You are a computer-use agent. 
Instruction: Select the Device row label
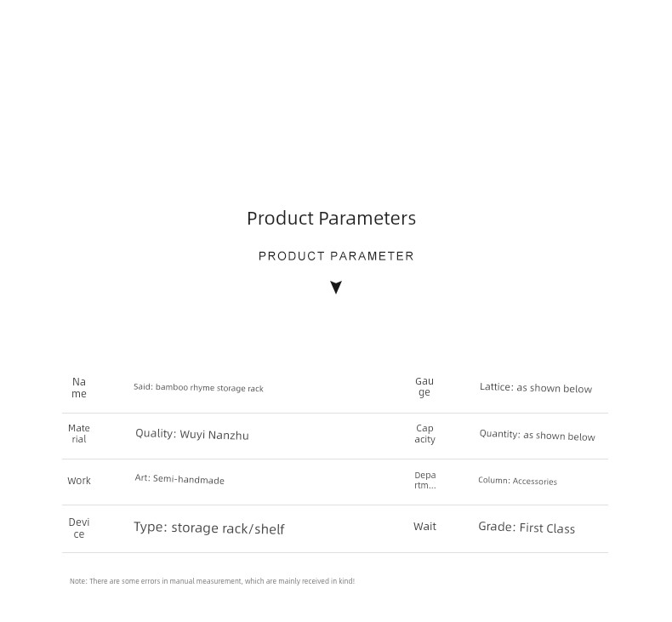click(x=79, y=528)
